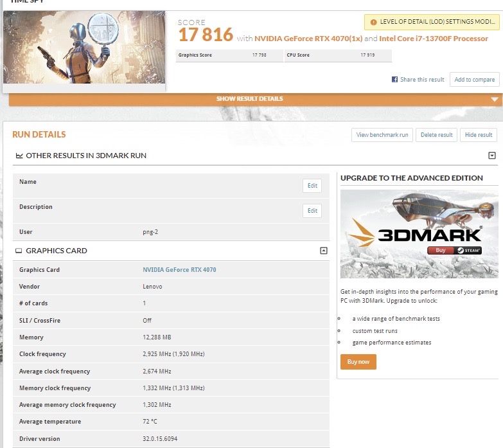
Task: Click the Time Spy benchmark thumbnail
Action: [84, 47]
